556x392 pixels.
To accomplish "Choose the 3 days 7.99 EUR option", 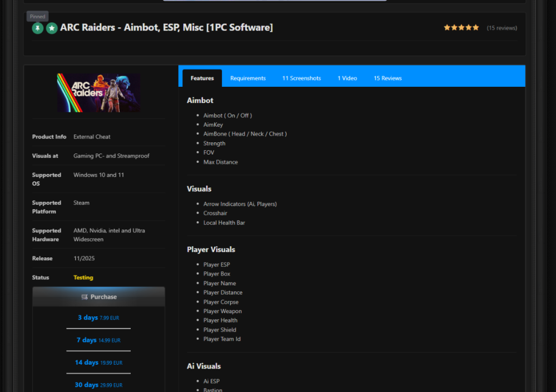I will point(98,317).
